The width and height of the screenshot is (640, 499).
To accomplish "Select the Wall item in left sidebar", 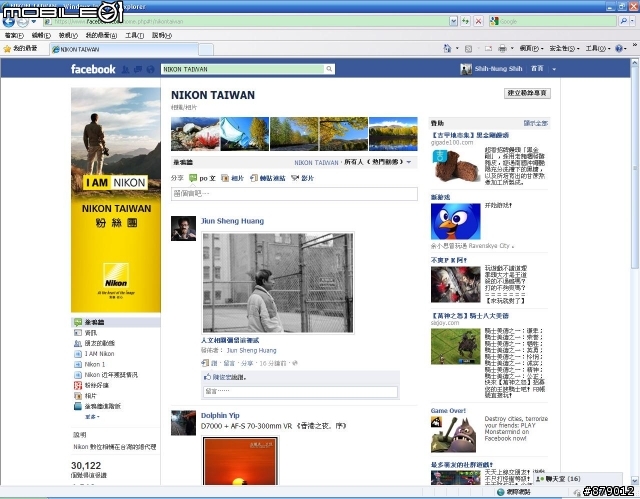I will 116,322.
